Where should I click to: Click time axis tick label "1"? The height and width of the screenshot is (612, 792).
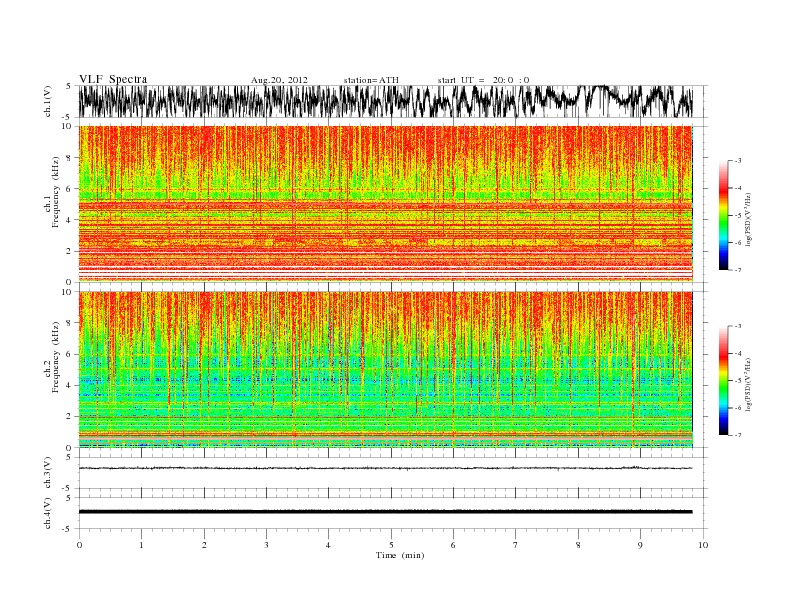coord(141,545)
